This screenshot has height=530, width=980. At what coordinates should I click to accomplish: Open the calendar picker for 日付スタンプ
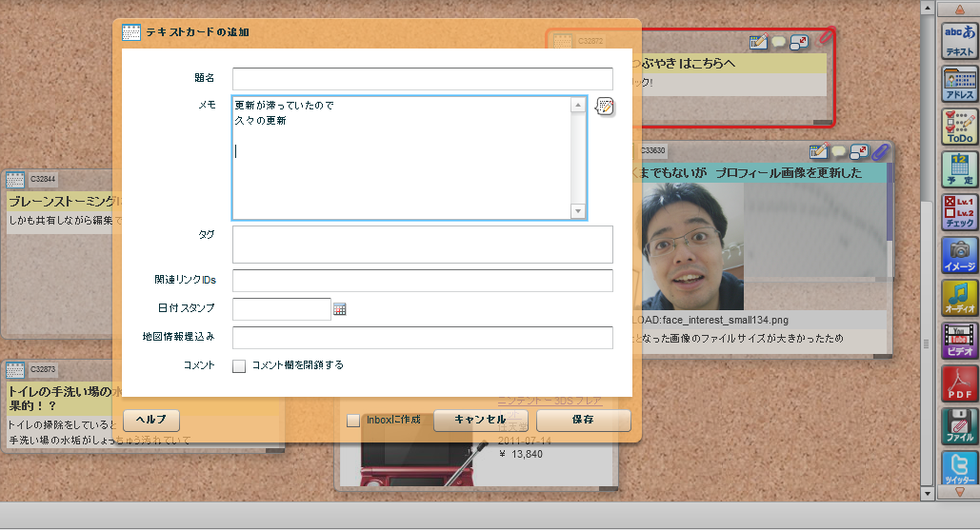340,309
